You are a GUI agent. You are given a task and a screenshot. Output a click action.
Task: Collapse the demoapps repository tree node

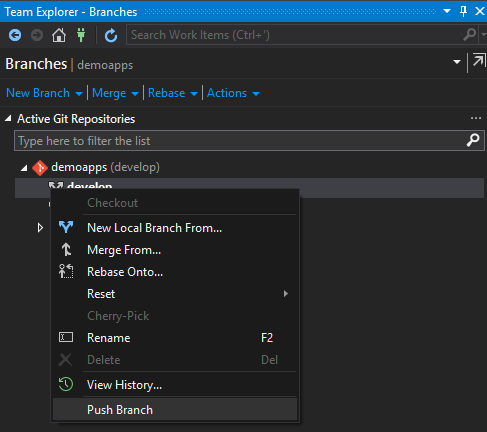pyautogui.click(x=24, y=168)
